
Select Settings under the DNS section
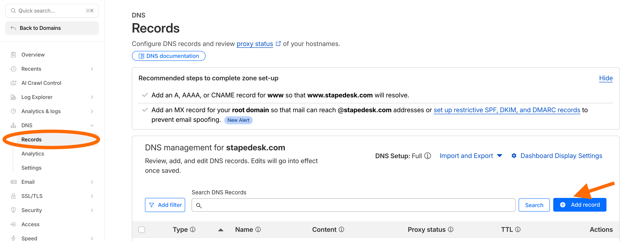tap(31, 168)
